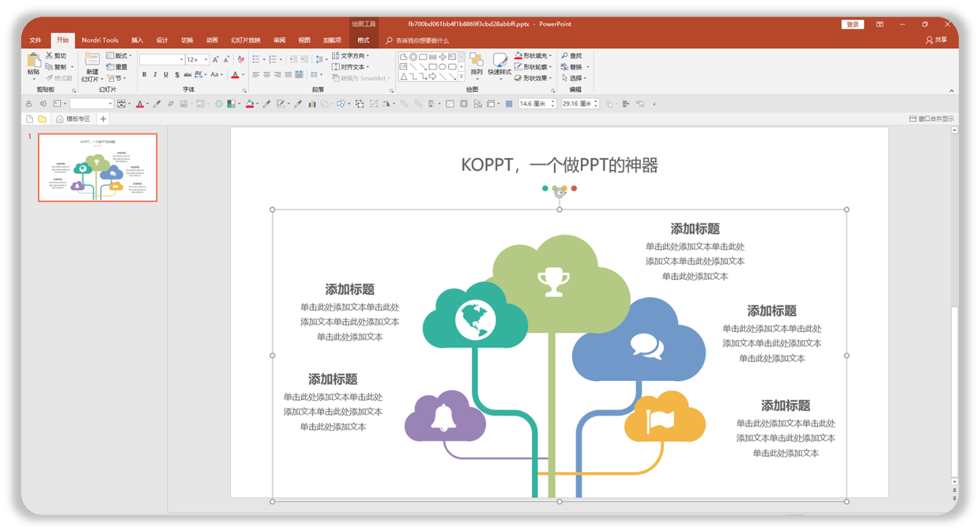The image size is (980, 532).
Task: Click the 共享 (Share) button
Action: pos(937,40)
